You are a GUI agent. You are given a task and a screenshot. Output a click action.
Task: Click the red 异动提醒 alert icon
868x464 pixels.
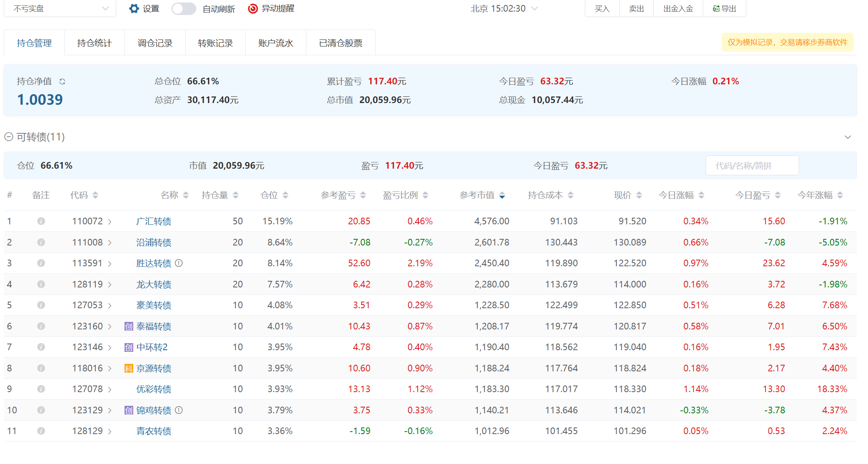point(252,9)
